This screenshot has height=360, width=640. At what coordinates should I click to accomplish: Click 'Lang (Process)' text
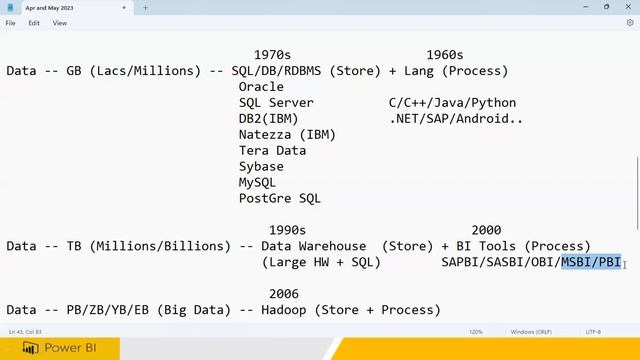pyautogui.click(x=456, y=71)
